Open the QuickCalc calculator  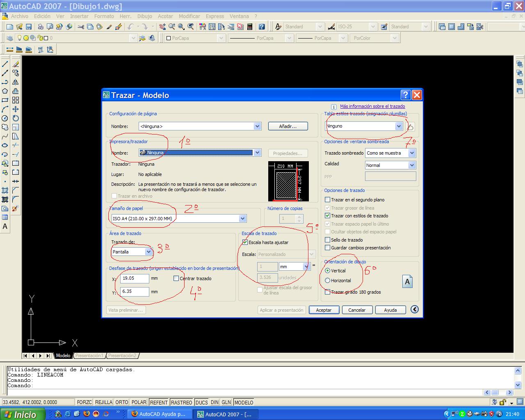[250, 27]
